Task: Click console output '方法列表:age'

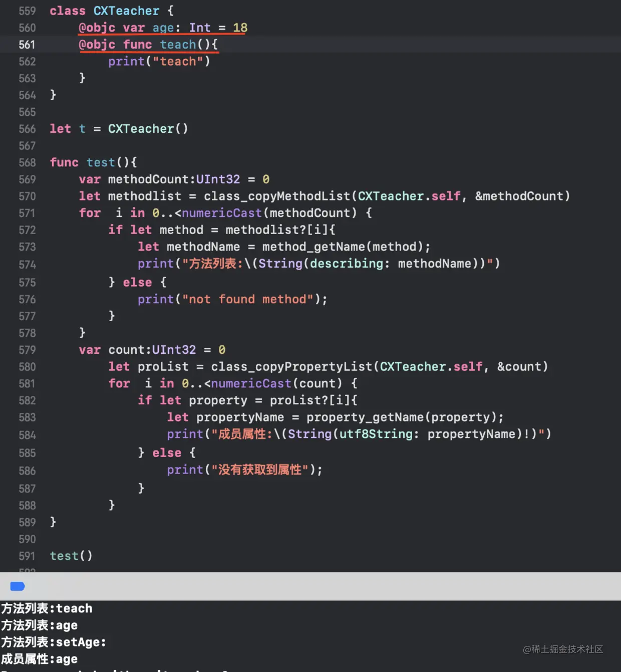Action: click(x=40, y=625)
